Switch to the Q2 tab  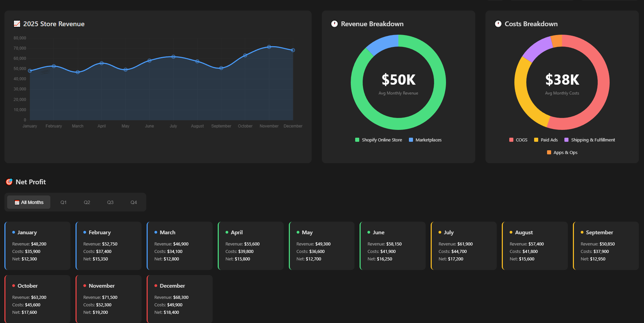pos(87,202)
